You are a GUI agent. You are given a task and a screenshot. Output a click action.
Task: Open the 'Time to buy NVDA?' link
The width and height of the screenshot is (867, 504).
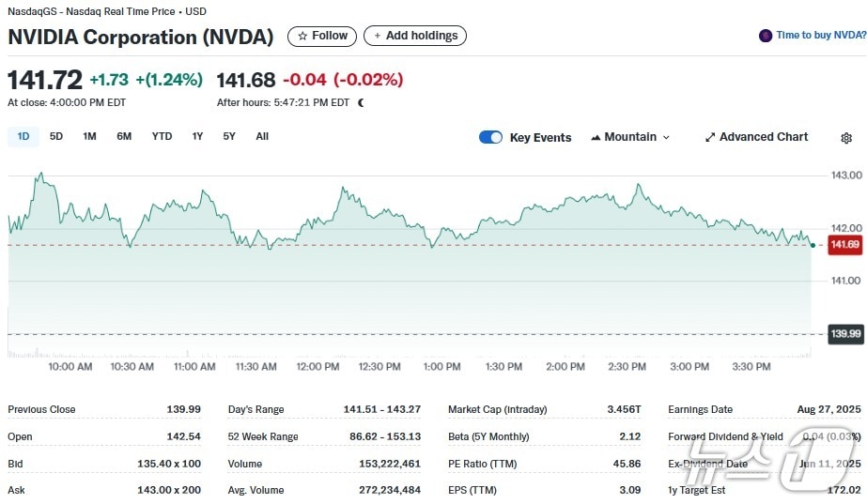820,36
